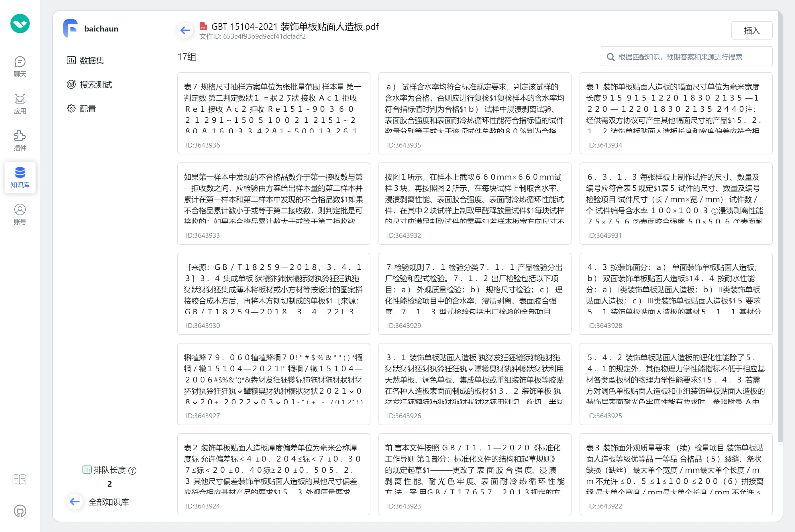Open the GitHub icon in sidebar
Image resolution: width=795 pixels, height=532 pixels.
click(x=20, y=511)
